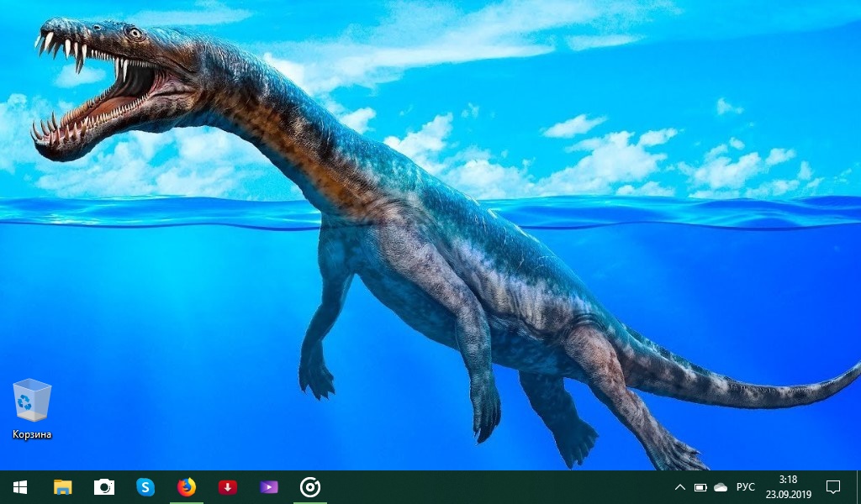Open the red download arrow app
861x504 pixels.
click(227, 487)
